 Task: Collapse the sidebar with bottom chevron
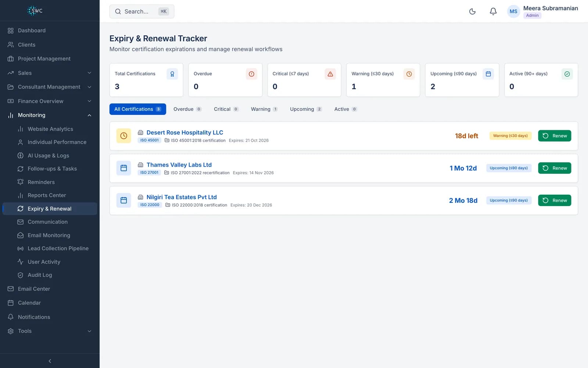(x=50, y=361)
